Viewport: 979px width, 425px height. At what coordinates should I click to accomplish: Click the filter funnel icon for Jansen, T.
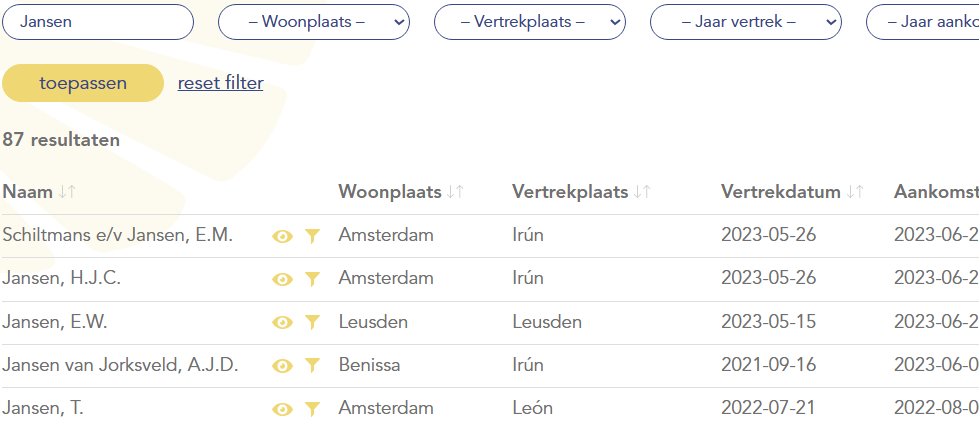[312, 409]
